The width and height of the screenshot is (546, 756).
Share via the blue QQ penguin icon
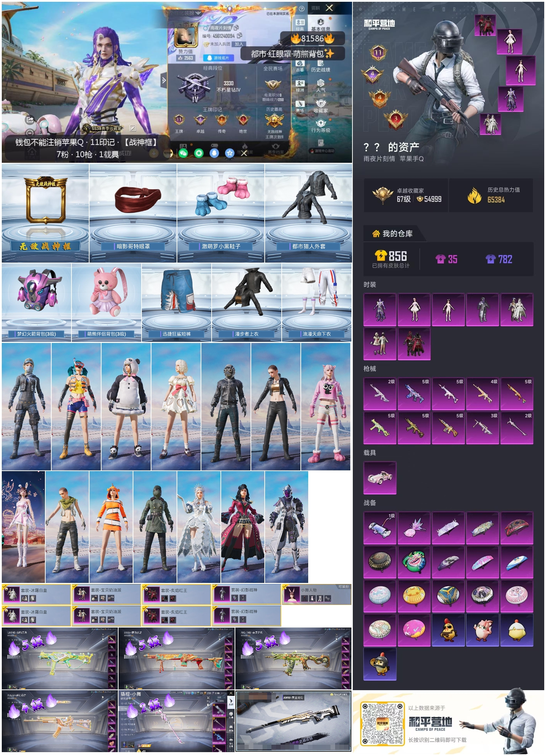click(x=214, y=153)
